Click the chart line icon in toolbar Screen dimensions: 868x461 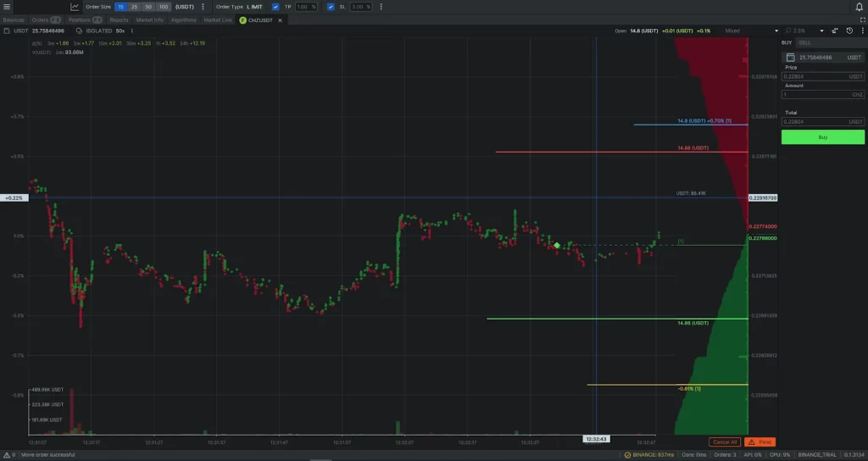point(75,7)
